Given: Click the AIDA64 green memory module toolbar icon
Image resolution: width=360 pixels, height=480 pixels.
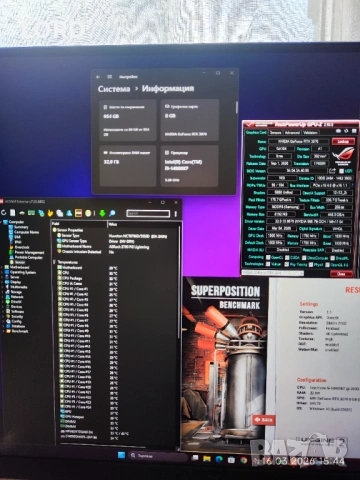Looking at the screenshot, I should pos(31,213).
